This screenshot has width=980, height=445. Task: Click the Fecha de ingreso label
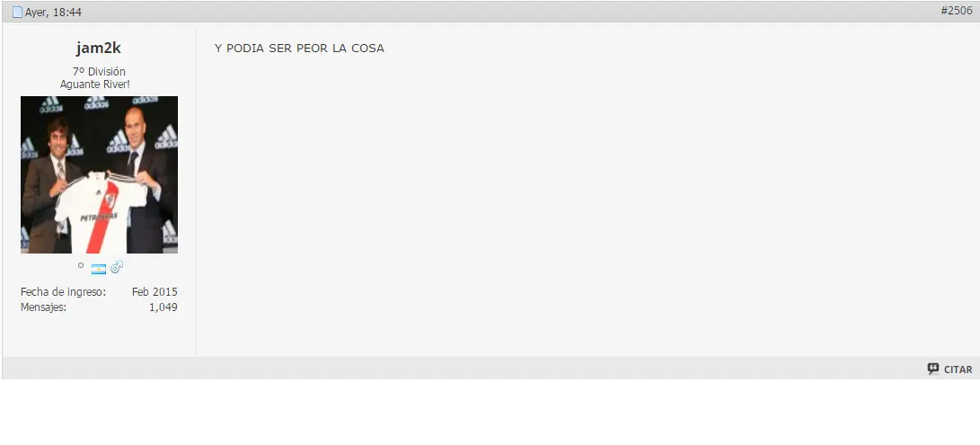pos(63,291)
